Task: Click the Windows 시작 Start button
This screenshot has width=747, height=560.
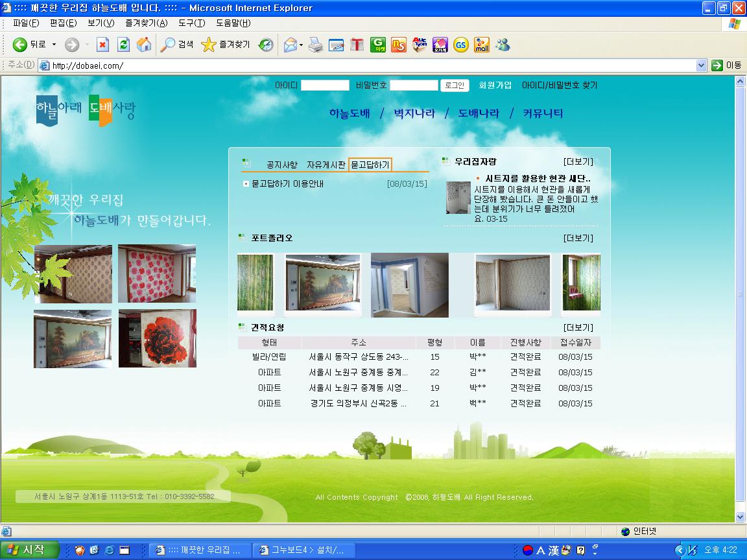Action: coord(30,550)
